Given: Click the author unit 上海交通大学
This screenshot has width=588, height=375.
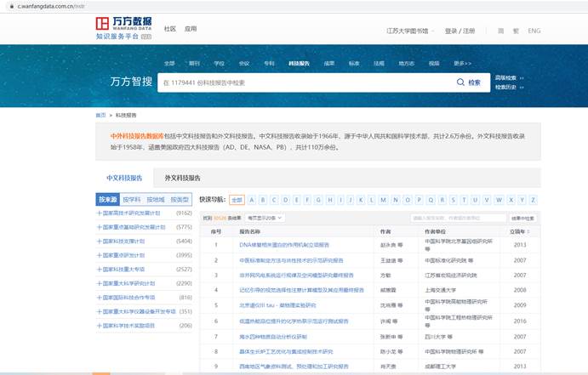Looking at the screenshot, I should 441,290.
